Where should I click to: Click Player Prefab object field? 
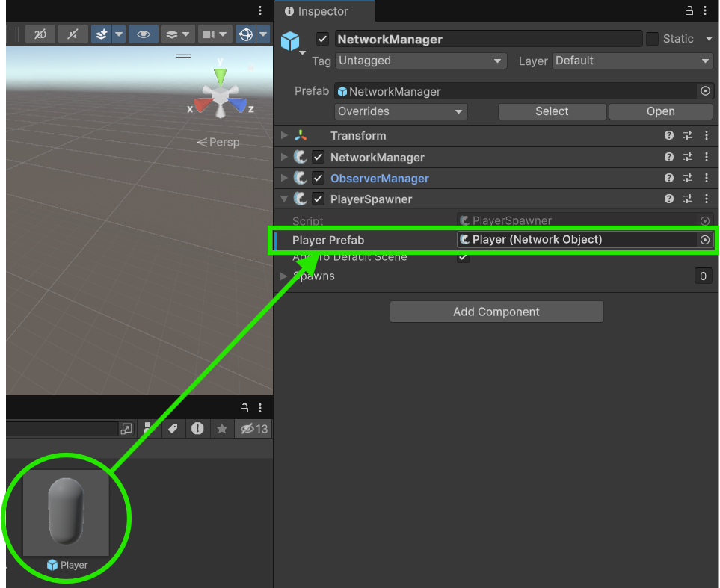(576, 240)
